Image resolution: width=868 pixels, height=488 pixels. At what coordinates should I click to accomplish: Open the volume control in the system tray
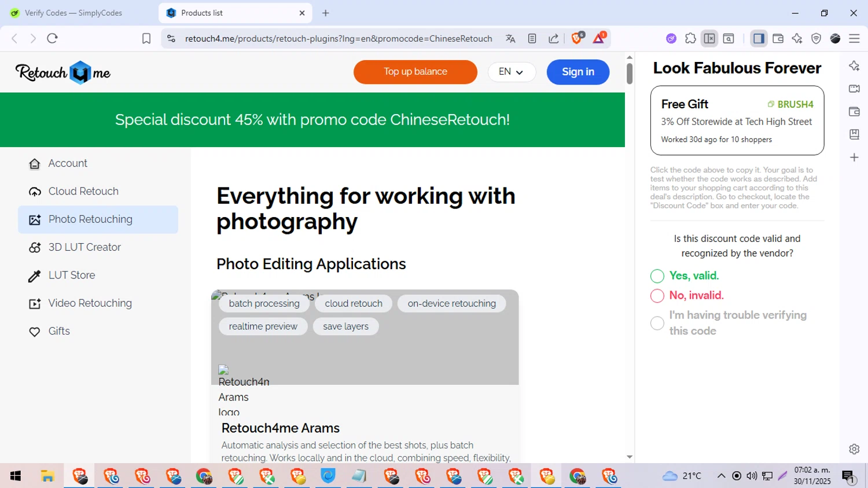(x=752, y=476)
